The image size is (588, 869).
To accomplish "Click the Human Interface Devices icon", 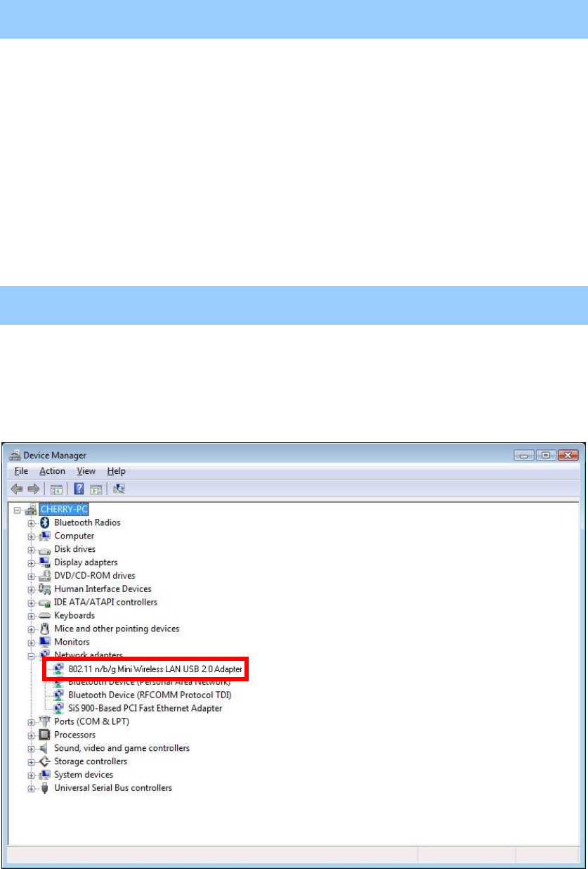I will tap(45, 589).
